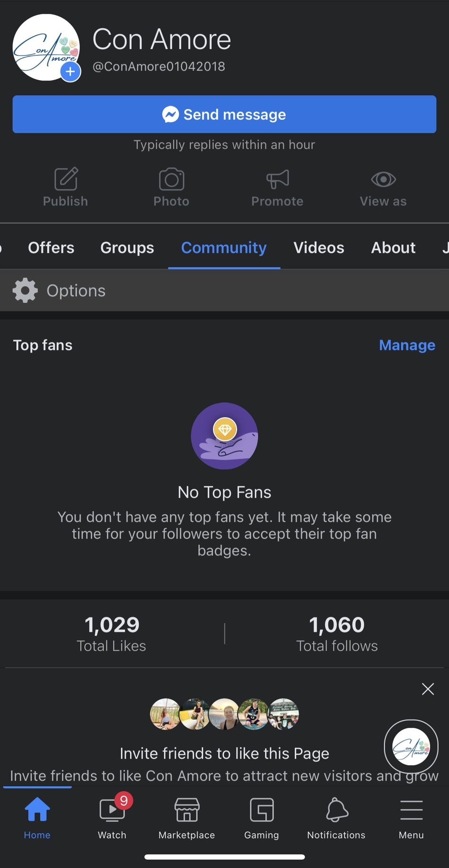View Notifications bell
The width and height of the screenshot is (449, 868).
tap(337, 816)
